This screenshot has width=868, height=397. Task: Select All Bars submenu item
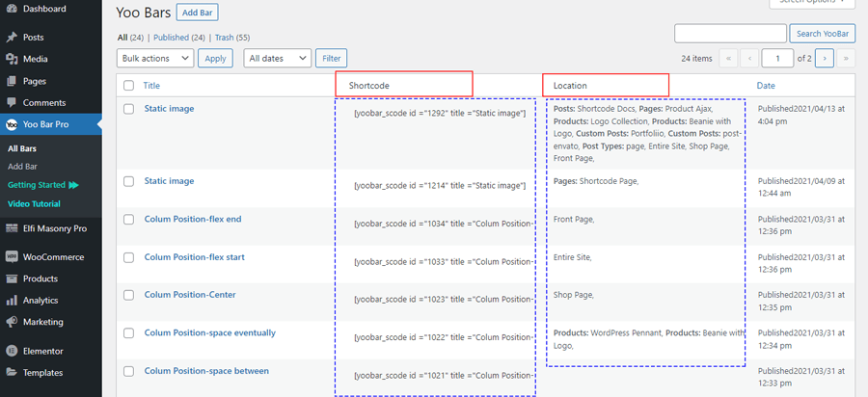coord(22,148)
